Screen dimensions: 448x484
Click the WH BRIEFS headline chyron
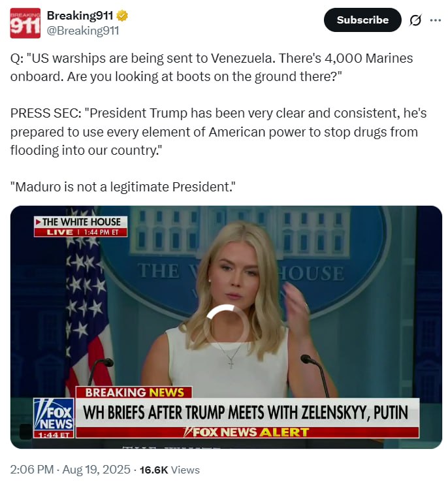point(248,412)
